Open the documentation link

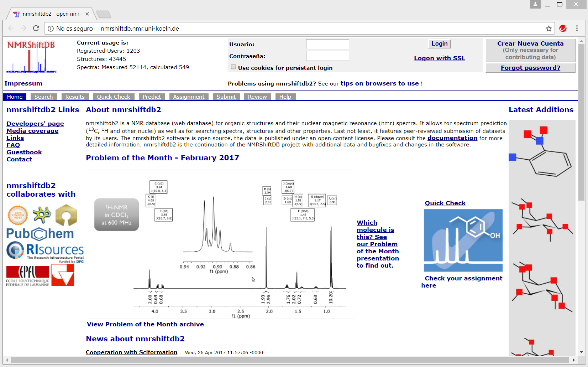452,138
